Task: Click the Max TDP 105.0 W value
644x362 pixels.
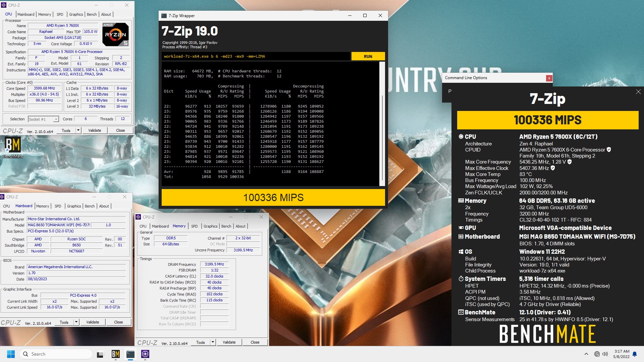Action: click(x=91, y=32)
